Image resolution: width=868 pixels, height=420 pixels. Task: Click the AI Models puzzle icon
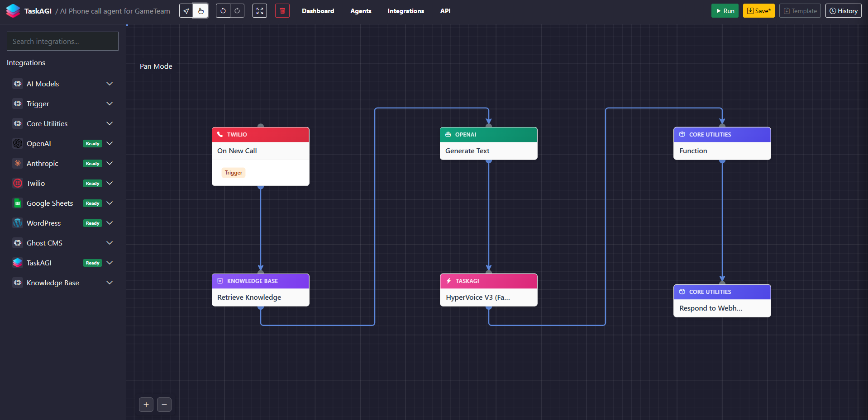click(18, 84)
